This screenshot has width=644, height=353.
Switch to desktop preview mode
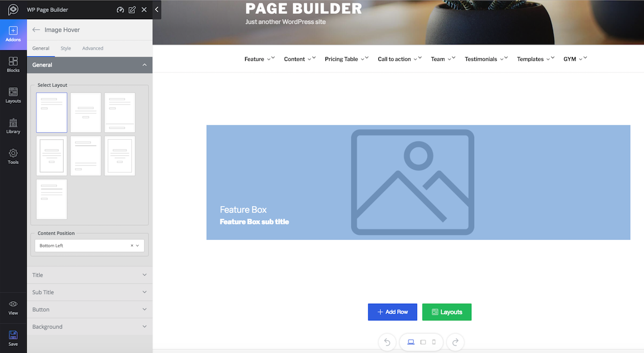pyautogui.click(x=411, y=342)
